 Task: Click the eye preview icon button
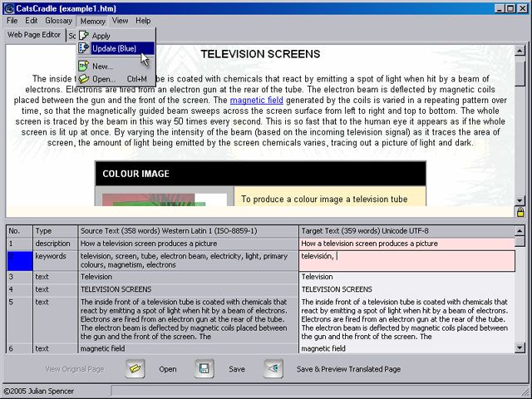(273, 368)
